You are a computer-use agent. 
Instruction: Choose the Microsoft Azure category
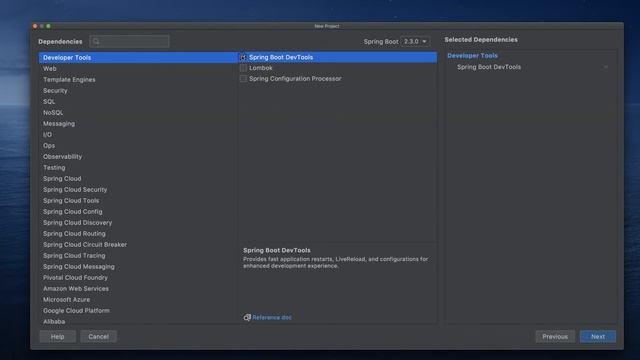click(138, 300)
